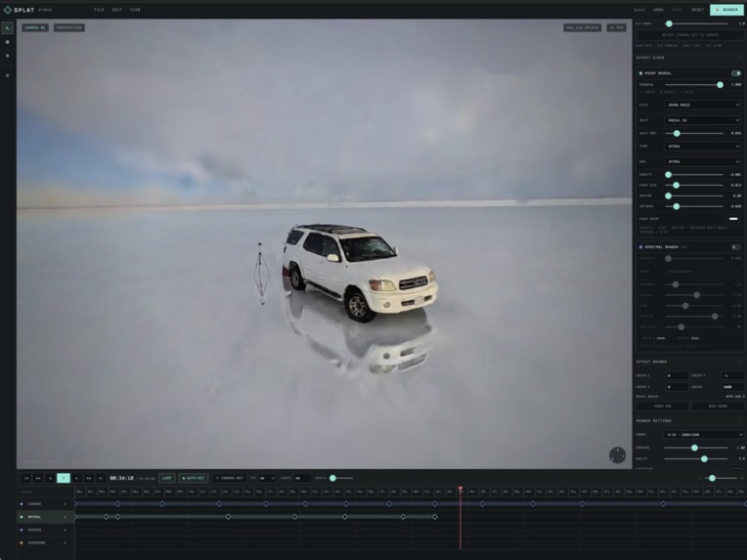Click the Reset button in top bar
747x560 pixels.
(697, 10)
